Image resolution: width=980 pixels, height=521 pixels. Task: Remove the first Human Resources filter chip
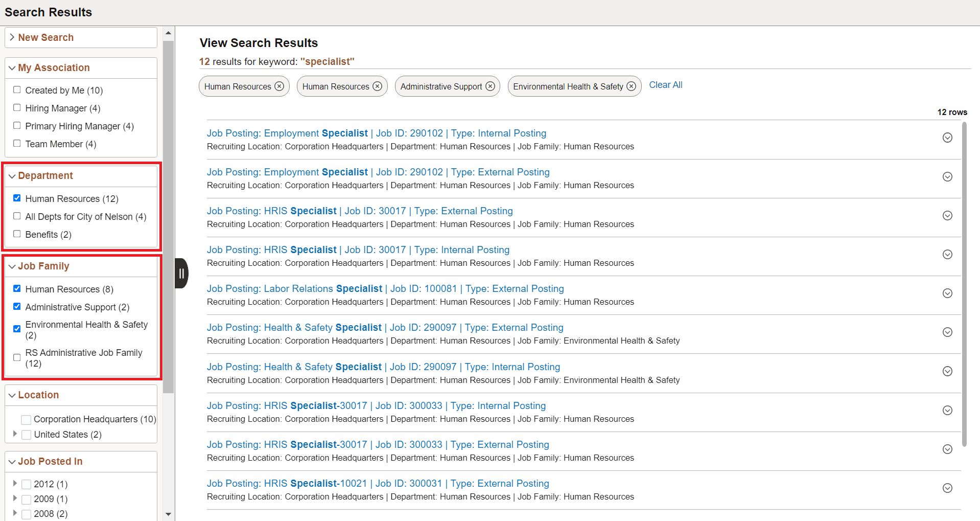[x=279, y=86]
